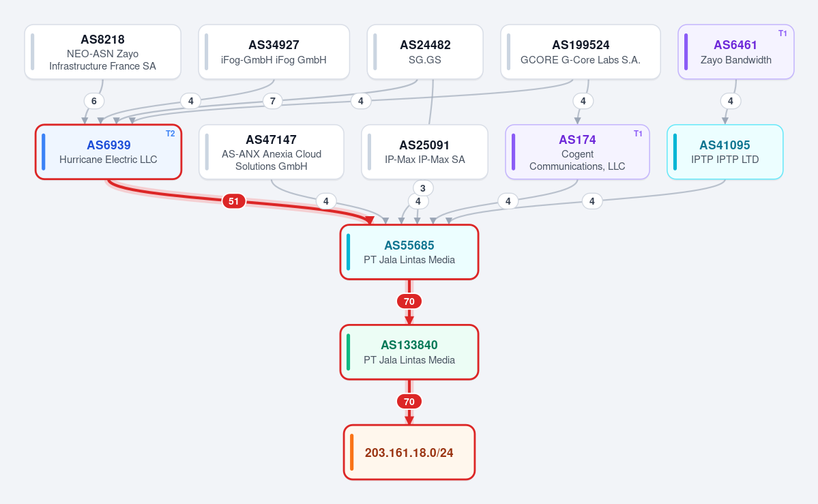Click the 6 badge under AS8218
This screenshot has width=818, height=504.
pyautogui.click(x=94, y=101)
